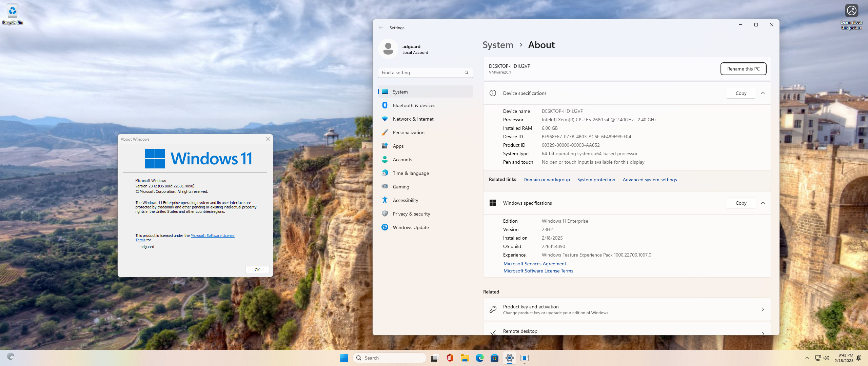
Task: Open Product key and activation chevron
Action: (763, 309)
